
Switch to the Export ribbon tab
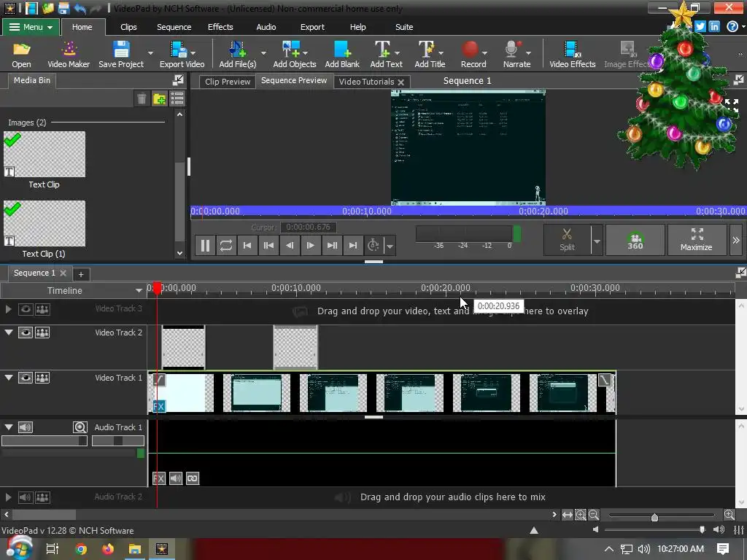tap(312, 27)
